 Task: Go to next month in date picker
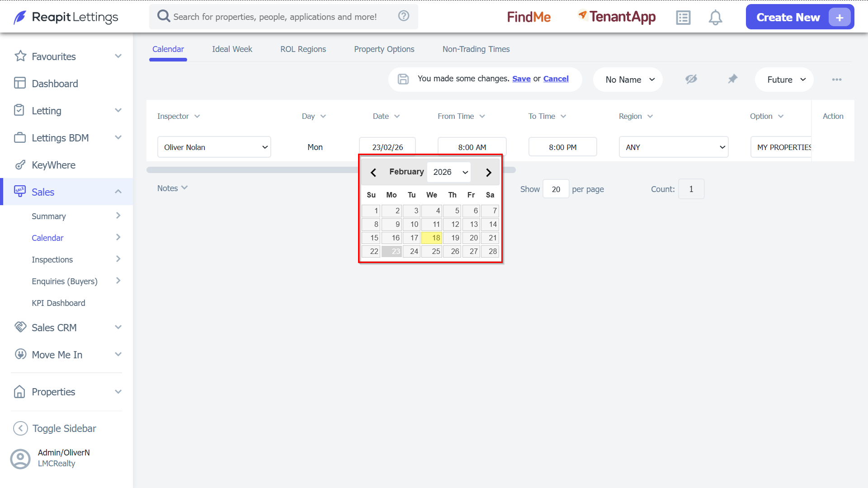point(488,172)
